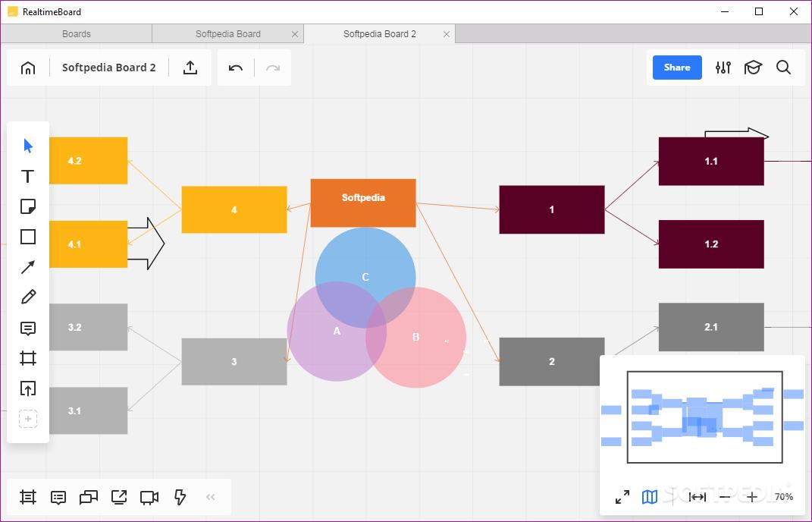Switch to the Boards tab
This screenshot has height=522, width=812.
(x=76, y=33)
